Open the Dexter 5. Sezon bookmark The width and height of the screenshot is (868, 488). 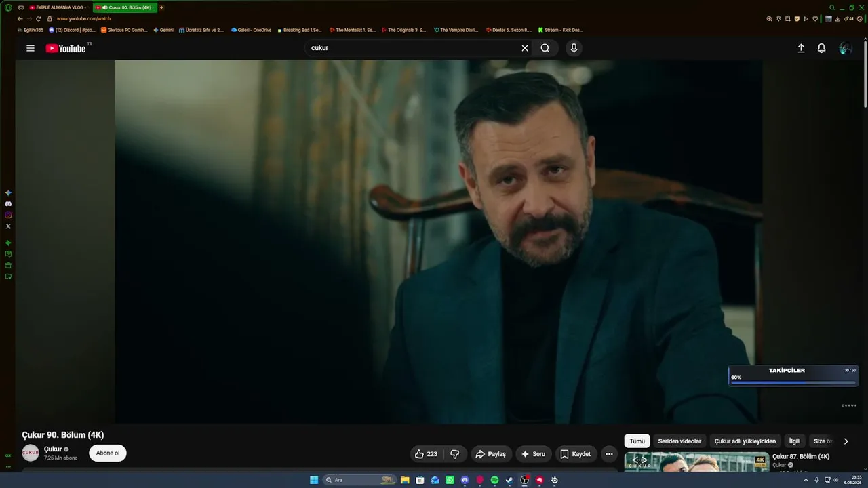coord(509,30)
